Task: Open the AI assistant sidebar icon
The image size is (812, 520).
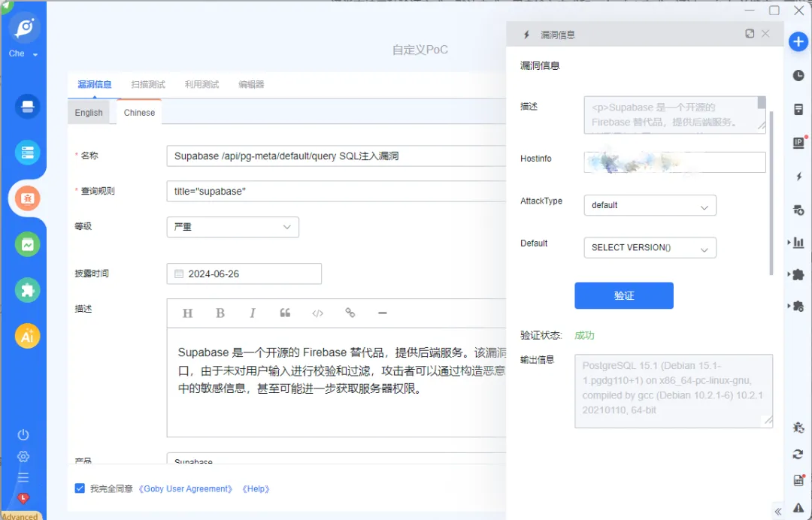Action: tap(27, 337)
